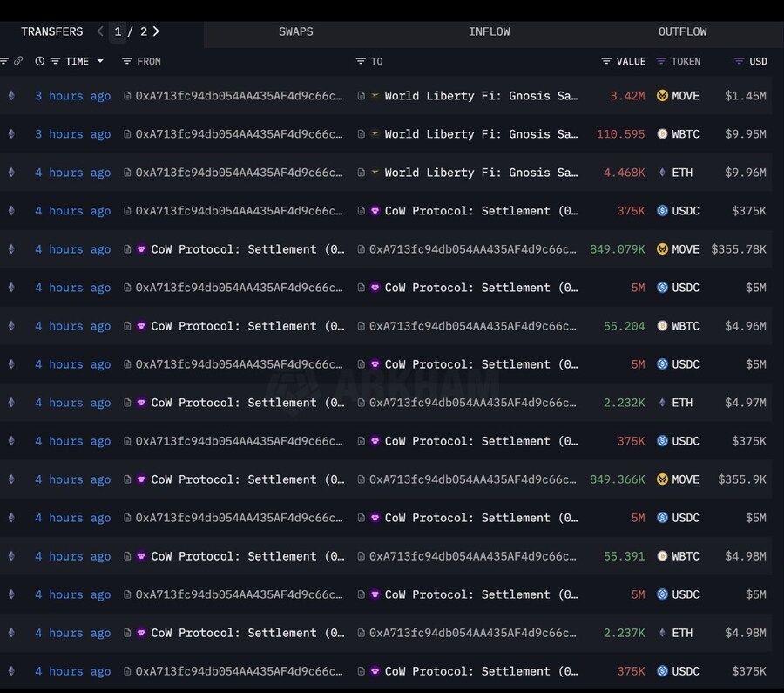Filter by TOKEN column
Image resolution: width=784 pixels, height=693 pixels.
point(661,61)
